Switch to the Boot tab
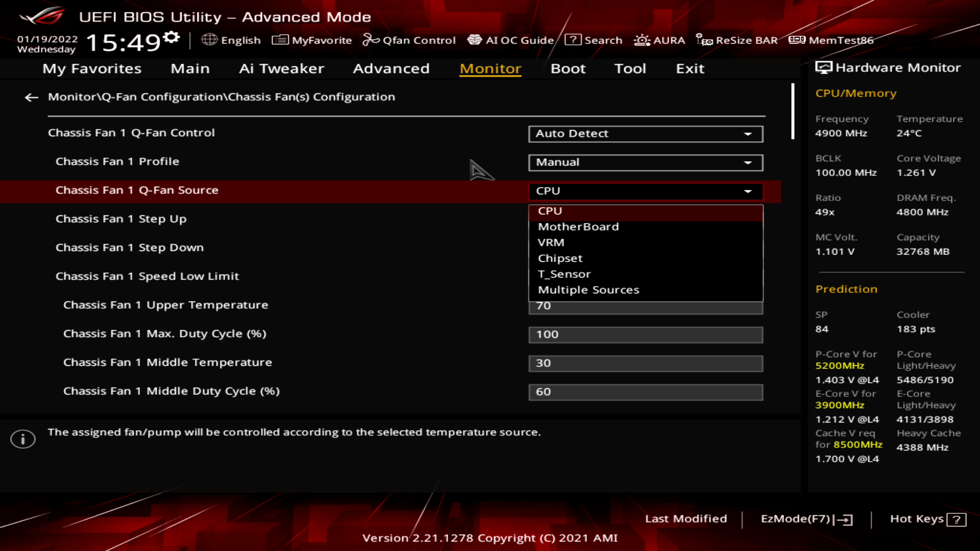Image resolution: width=980 pixels, height=551 pixels. tap(568, 68)
